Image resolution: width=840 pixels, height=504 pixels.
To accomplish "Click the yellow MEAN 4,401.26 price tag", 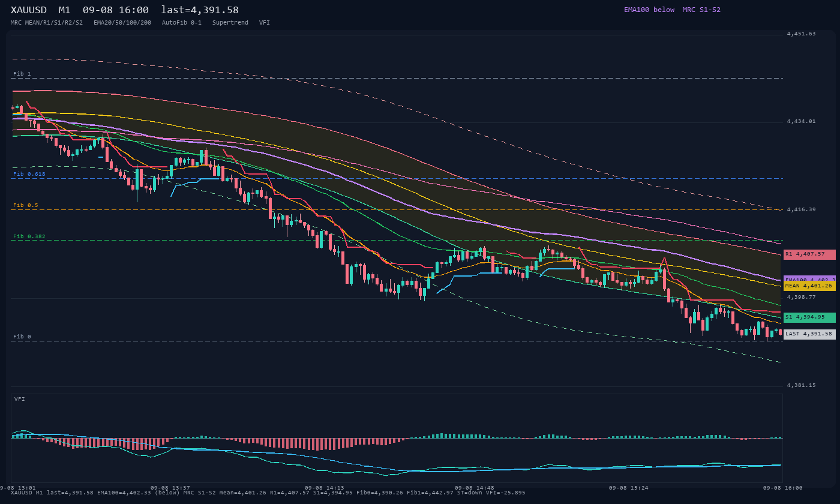I will [x=809, y=286].
